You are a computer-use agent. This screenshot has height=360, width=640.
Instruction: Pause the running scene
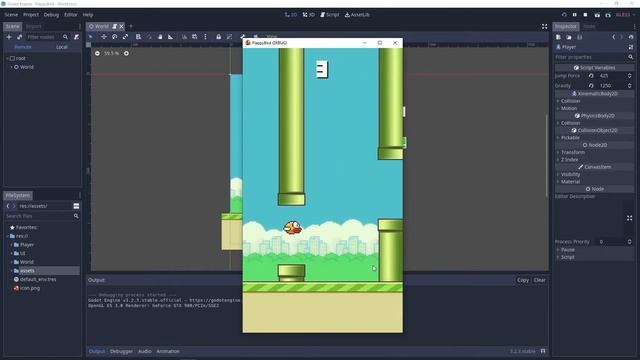(575, 15)
